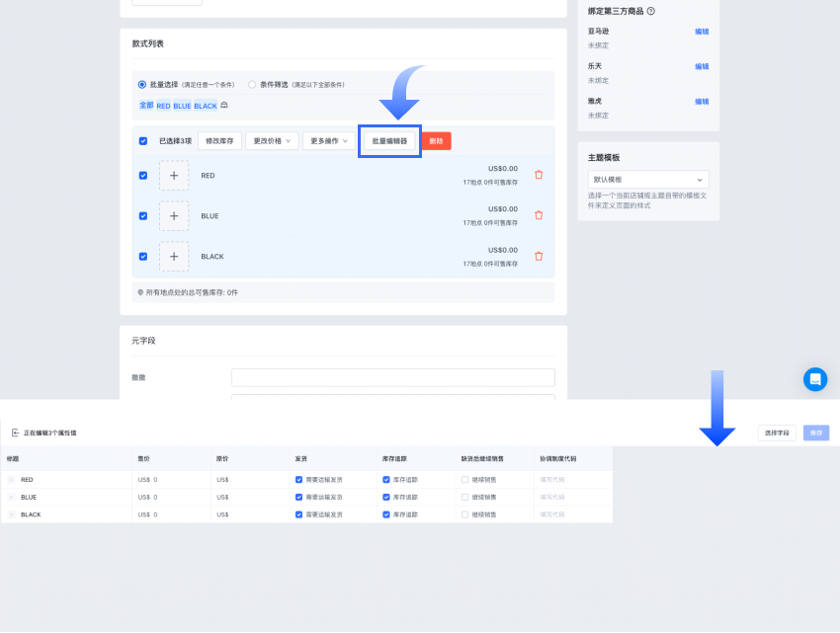The width and height of the screenshot is (840, 633).
Task: Edit RED row 售价 price cell
Action: click(x=171, y=480)
